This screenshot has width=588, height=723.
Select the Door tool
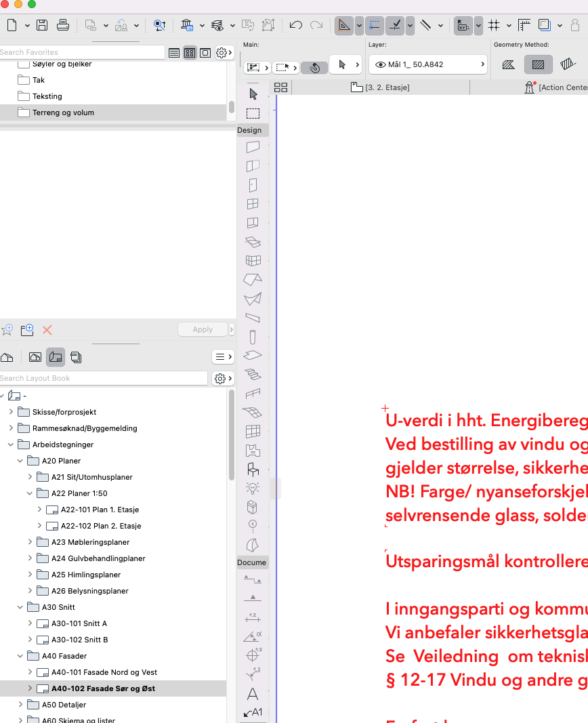(x=253, y=184)
